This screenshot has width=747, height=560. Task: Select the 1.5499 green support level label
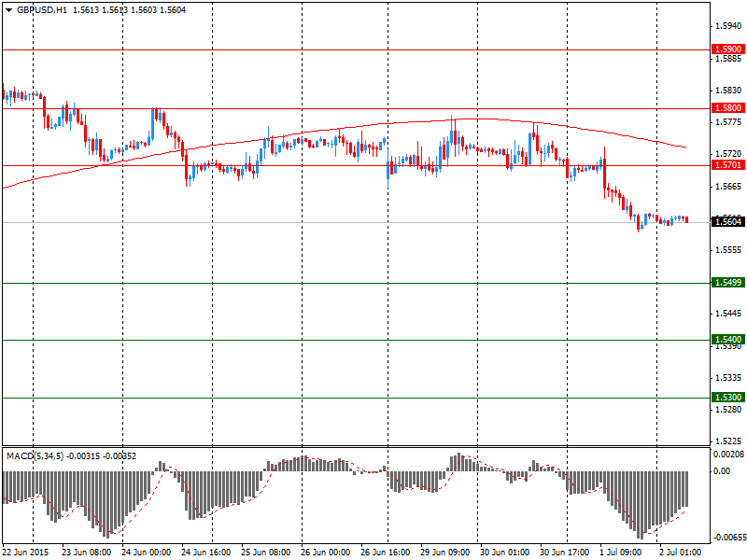coord(727,283)
